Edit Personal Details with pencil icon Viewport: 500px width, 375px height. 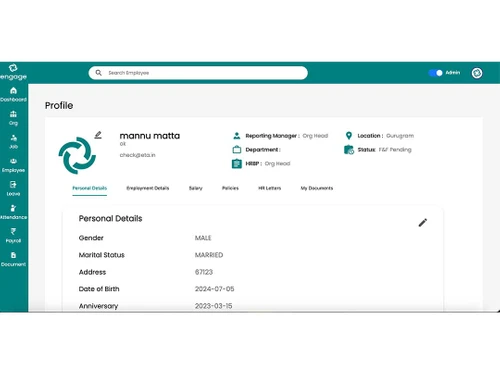click(x=423, y=223)
